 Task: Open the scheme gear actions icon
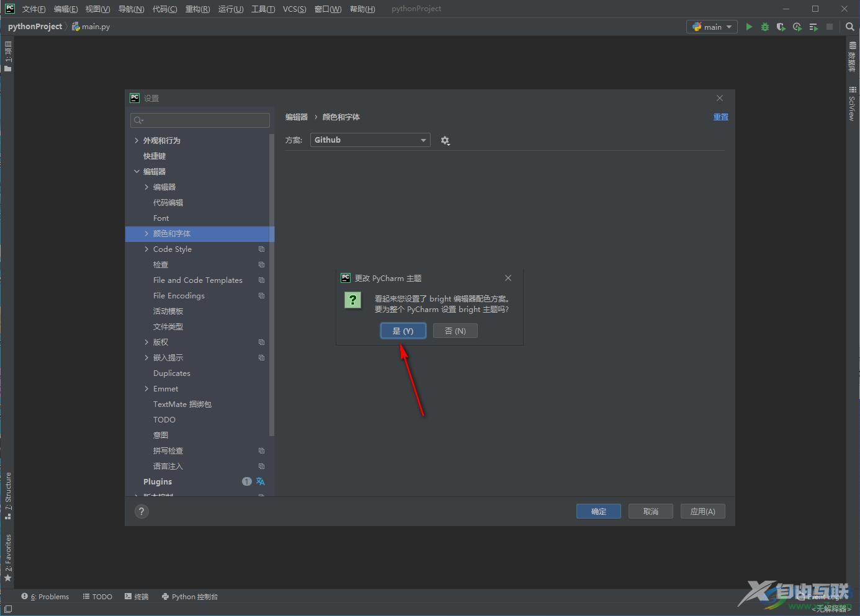445,141
